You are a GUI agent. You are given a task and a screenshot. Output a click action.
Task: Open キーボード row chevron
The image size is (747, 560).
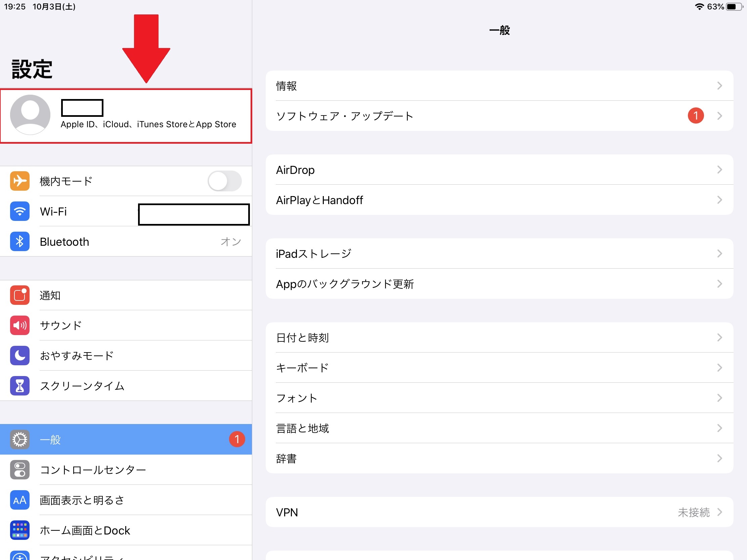pyautogui.click(x=720, y=368)
